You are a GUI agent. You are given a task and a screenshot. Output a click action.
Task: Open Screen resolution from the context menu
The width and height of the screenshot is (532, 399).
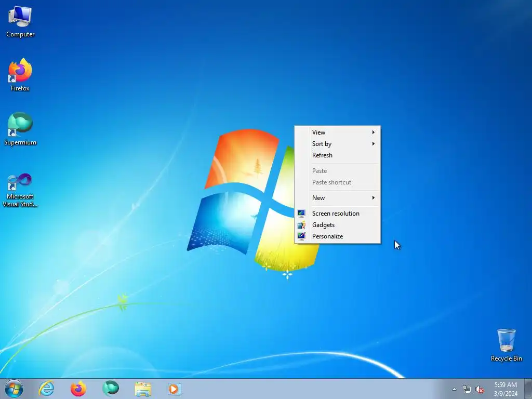[337, 214]
